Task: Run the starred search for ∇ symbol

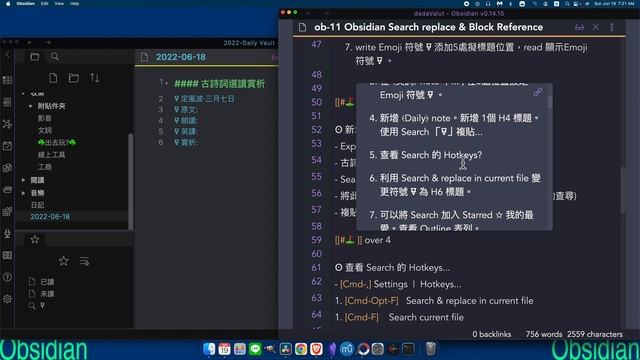Action: 42,305
